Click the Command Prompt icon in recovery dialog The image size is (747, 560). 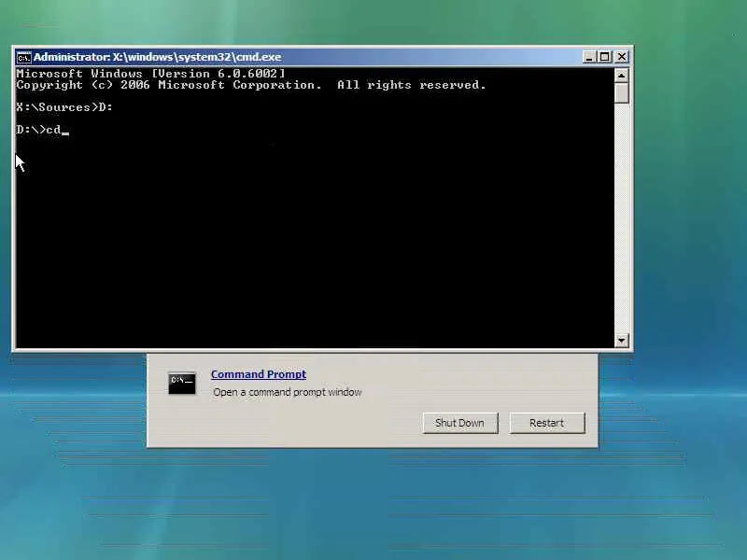(181, 384)
